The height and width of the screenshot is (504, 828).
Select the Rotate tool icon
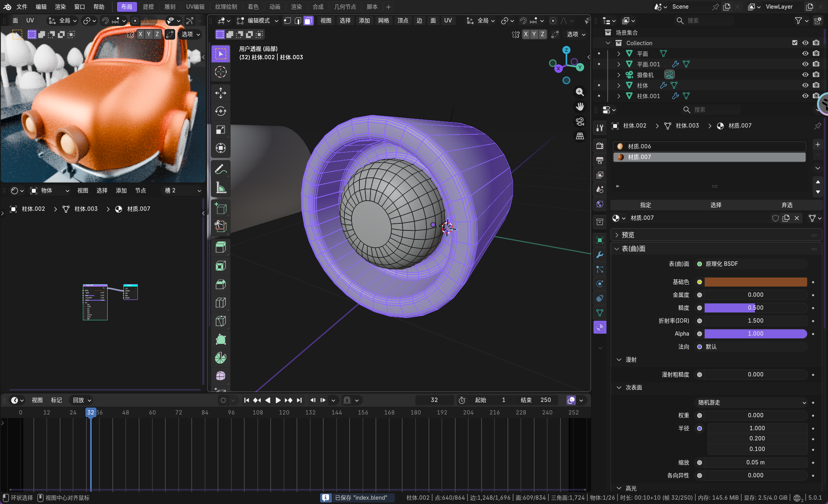point(220,111)
